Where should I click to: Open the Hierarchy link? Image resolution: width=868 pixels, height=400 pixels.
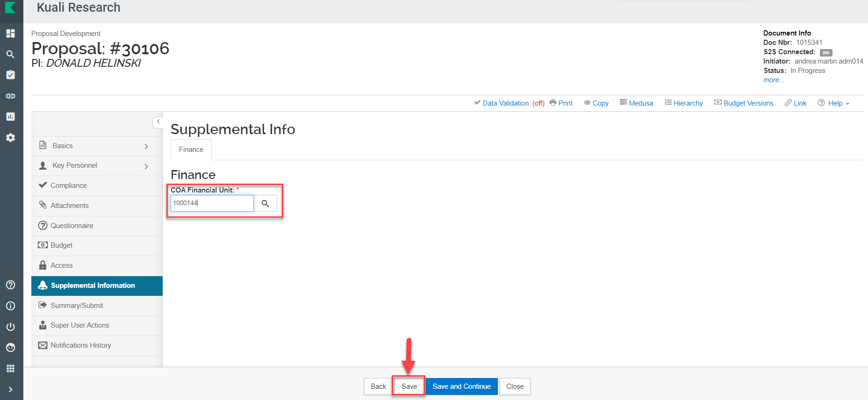click(683, 103)
